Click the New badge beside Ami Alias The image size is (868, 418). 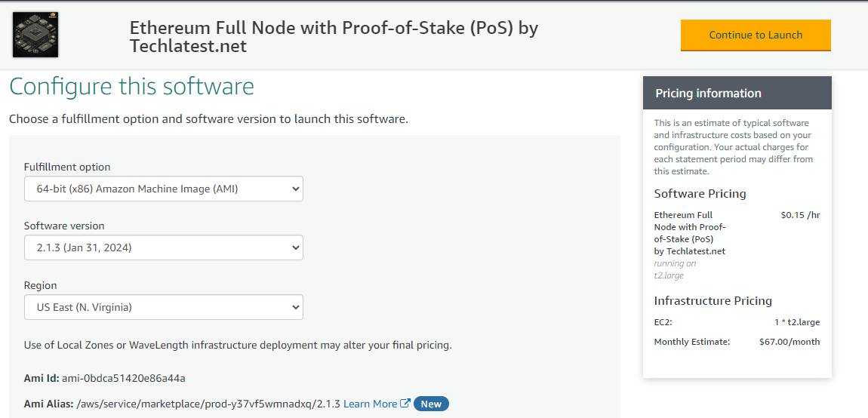[431, 404]
